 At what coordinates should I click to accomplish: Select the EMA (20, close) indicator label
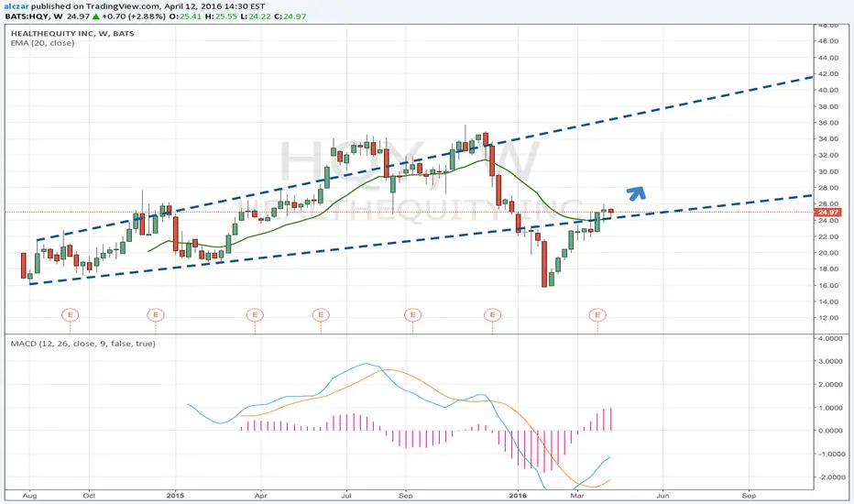[x=42, y=43]
